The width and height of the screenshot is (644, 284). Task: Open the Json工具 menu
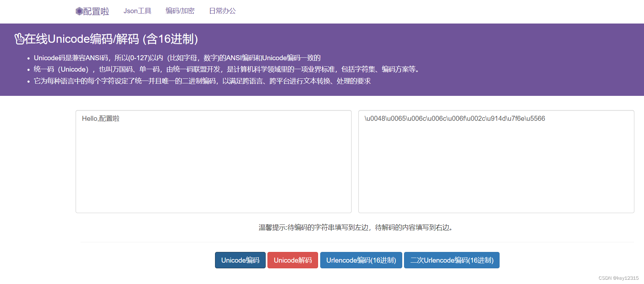[137, 11]
